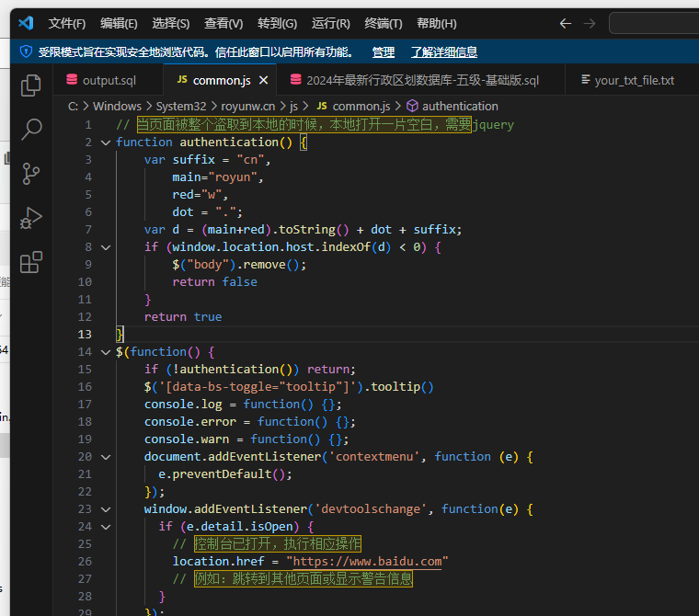
Task: Click 'console.warn' on line 19
Action: [187, 439]
